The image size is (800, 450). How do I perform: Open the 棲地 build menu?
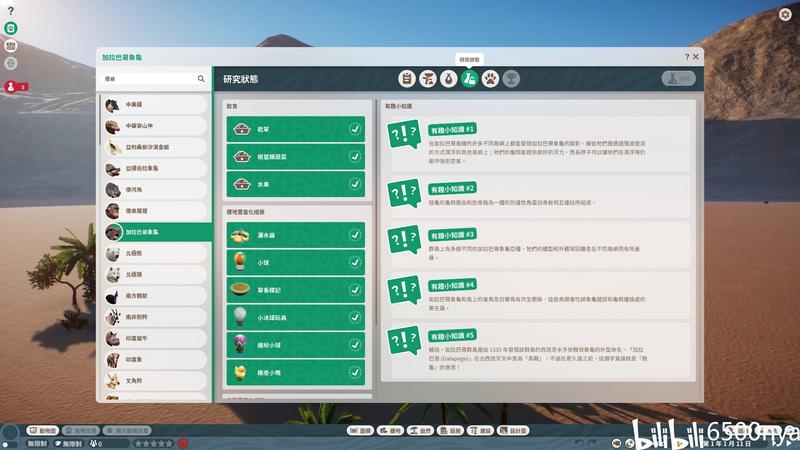tap(390, 431)
